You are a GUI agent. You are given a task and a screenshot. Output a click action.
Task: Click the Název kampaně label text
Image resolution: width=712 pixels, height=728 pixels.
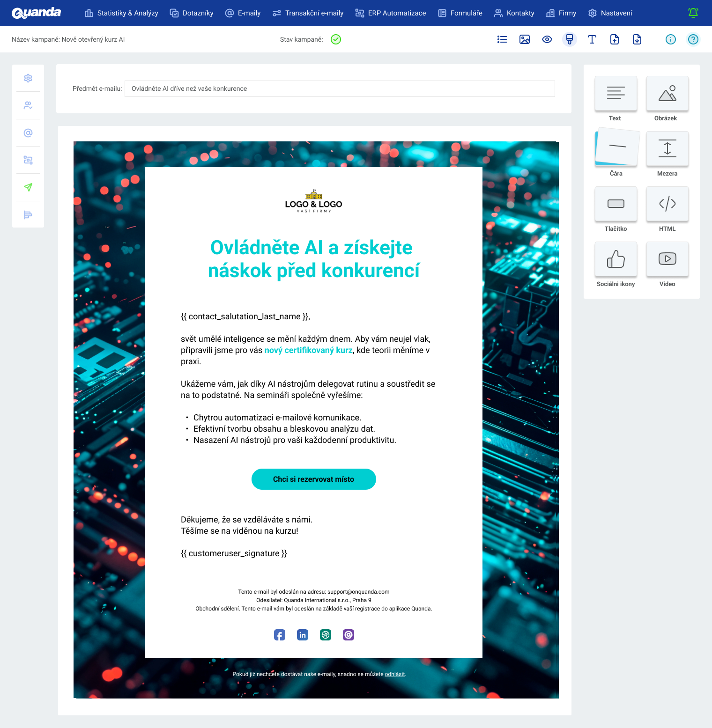[68, 39]
